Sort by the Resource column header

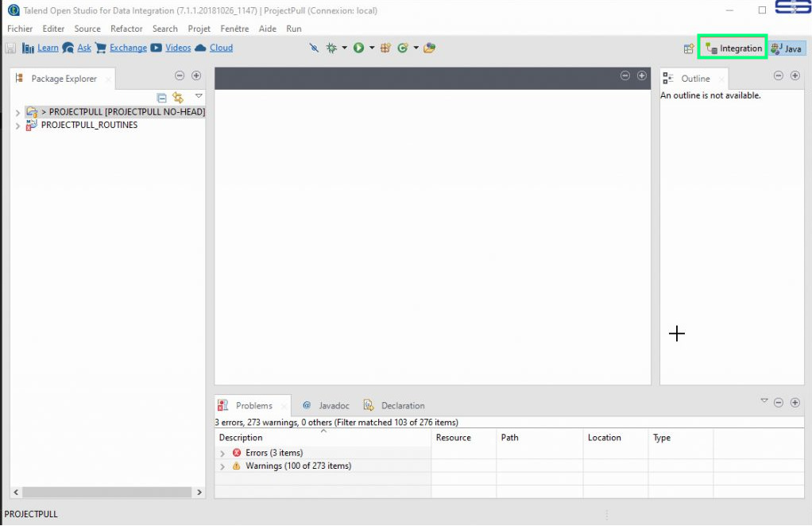click(x=463, y=438)
